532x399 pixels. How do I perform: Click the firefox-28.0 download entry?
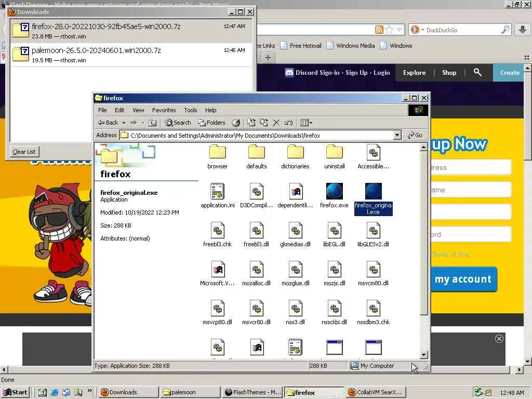(131, 31)
